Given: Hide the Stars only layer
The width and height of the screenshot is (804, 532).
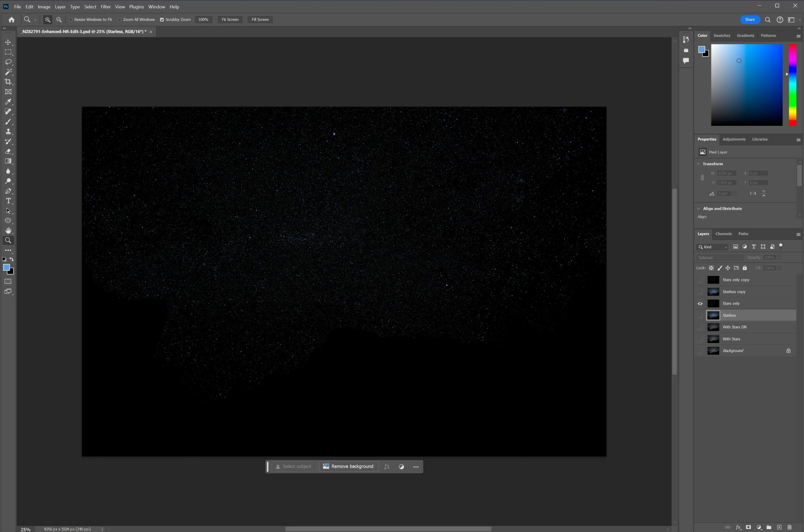Looking at the screenshot, I should [700, 304].
